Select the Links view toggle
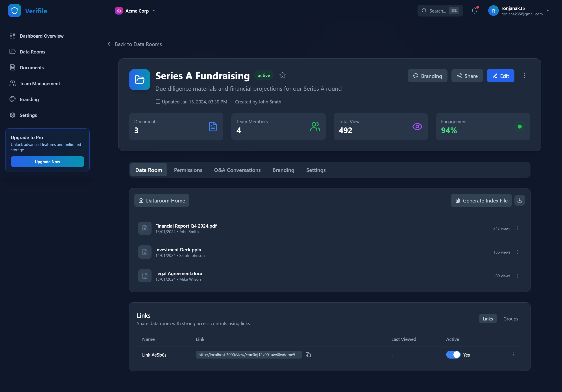 pos(487,318)
